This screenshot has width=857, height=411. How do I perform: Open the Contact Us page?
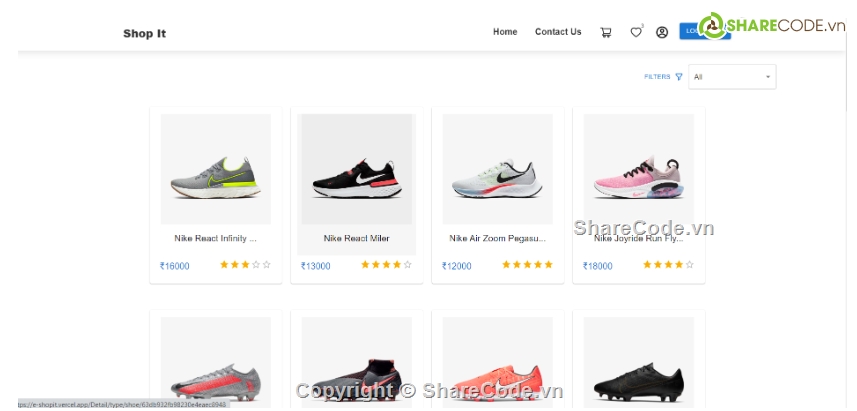tap(558, 32)
